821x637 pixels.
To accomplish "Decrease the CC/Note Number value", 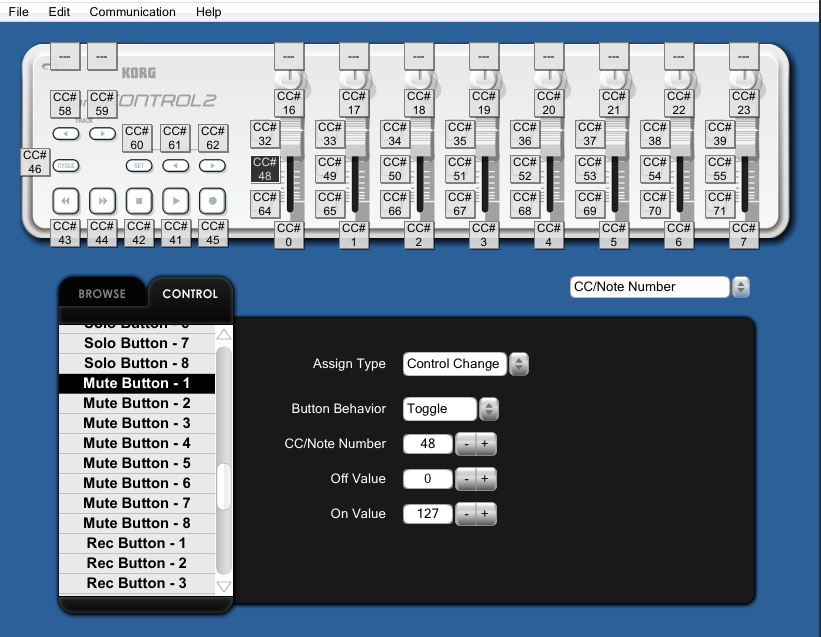I will click(x=466, y=444).
